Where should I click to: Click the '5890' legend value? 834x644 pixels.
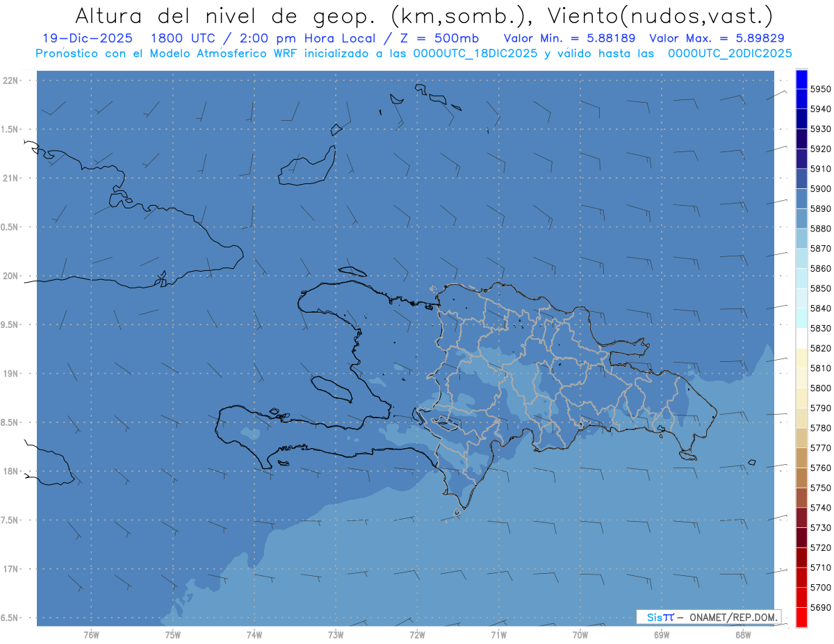tap(820, 208)
